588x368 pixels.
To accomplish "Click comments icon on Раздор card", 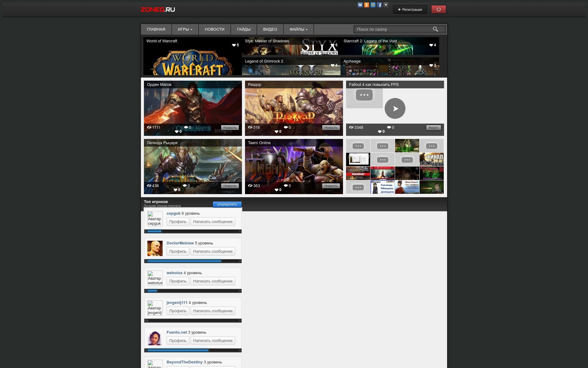I will point(286,127).
